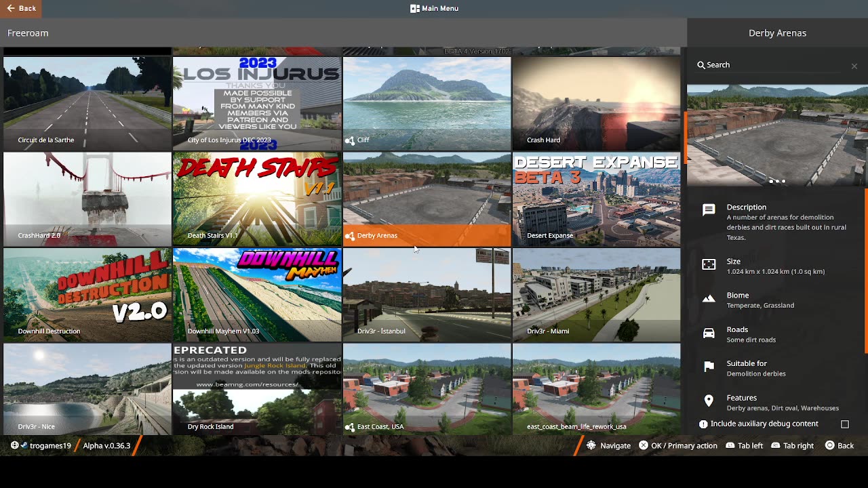Click the preview image carousel dots
Screen dimensions: 868x488
pos(777,181)
